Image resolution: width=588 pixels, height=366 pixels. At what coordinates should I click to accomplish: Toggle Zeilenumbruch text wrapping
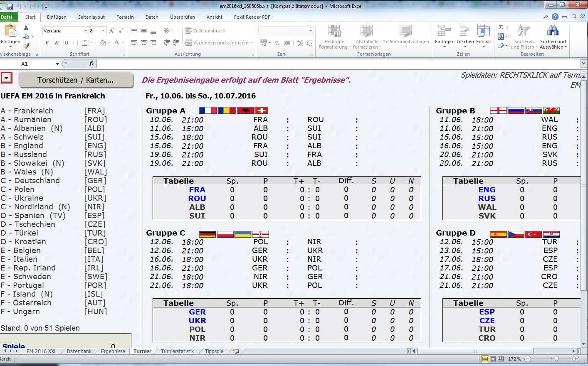pyautogui.click(x=205, y=31)
